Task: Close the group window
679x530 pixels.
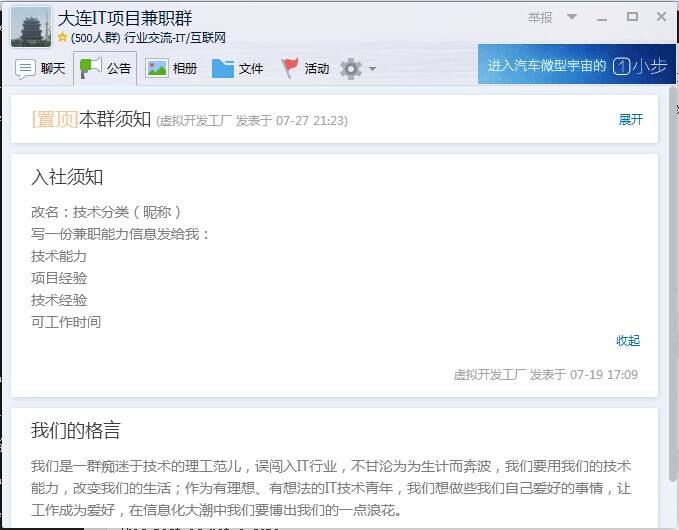Action: (661, 17)
